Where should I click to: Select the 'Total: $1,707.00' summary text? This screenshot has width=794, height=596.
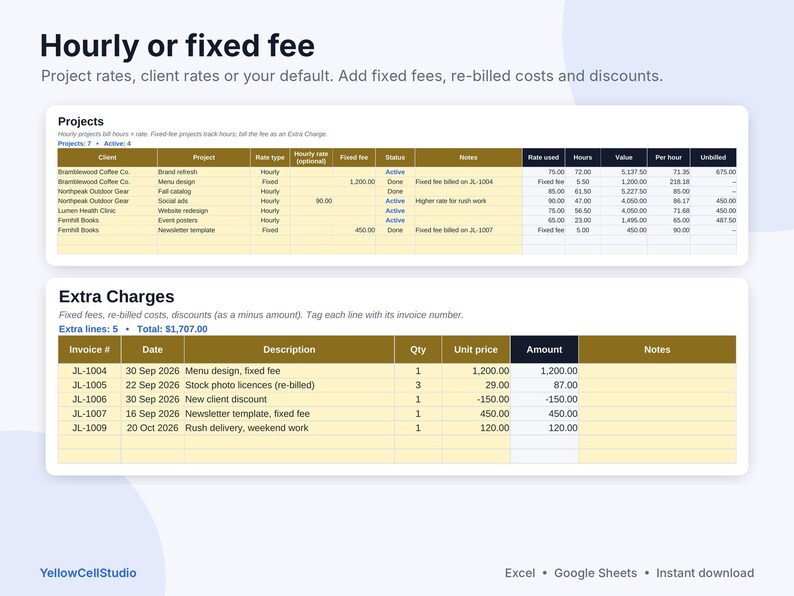point(172,329)
